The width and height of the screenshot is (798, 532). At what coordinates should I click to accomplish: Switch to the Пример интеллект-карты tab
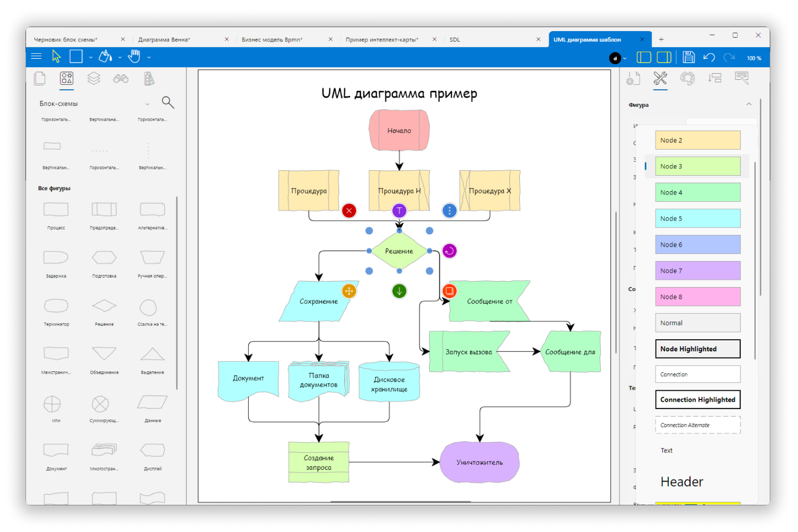(382, 40)
